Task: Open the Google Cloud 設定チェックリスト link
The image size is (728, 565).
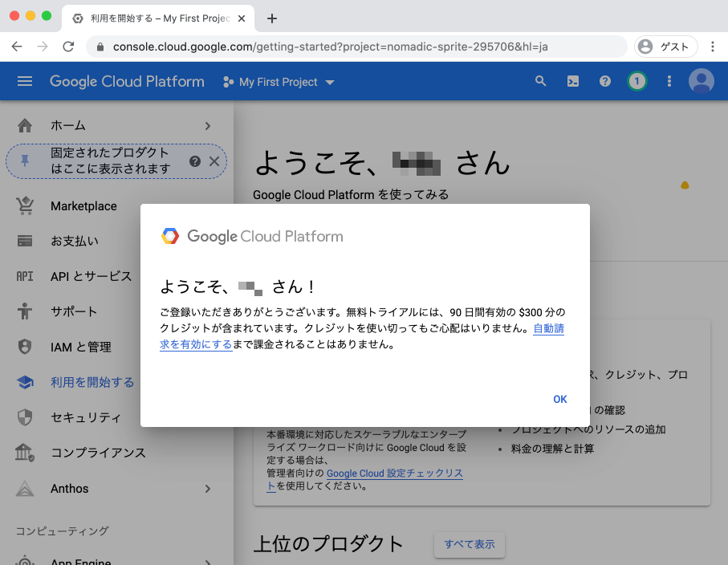Action: point(395,474)
